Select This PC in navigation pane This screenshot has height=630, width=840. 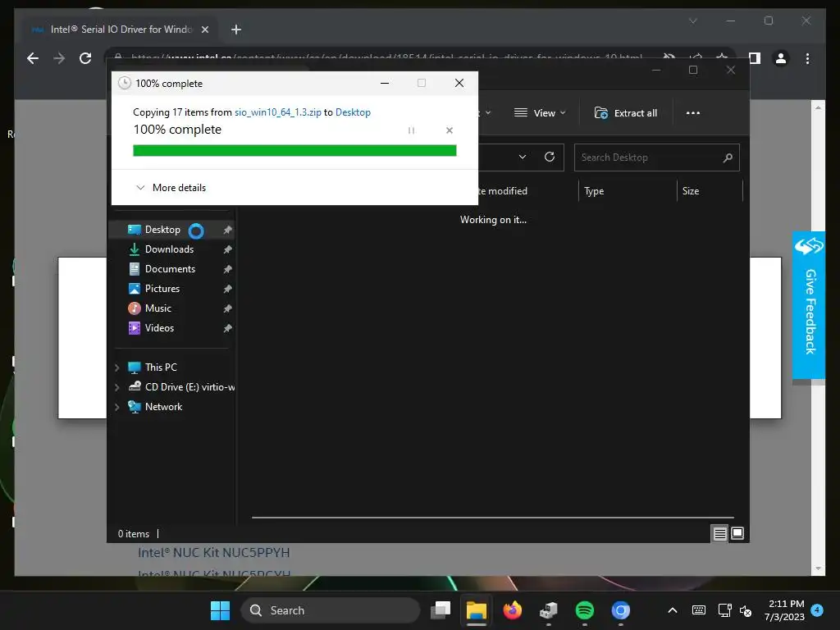161,367
